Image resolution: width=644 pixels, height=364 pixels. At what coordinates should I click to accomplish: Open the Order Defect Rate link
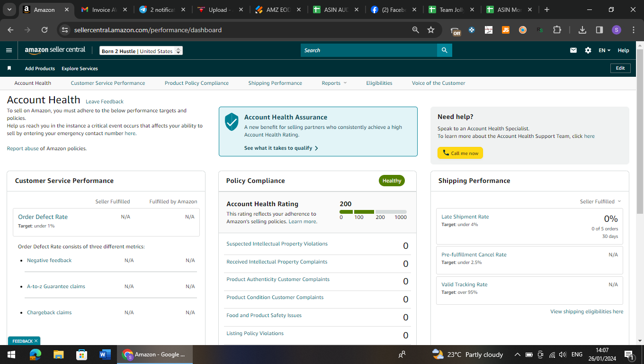(43, 217)
